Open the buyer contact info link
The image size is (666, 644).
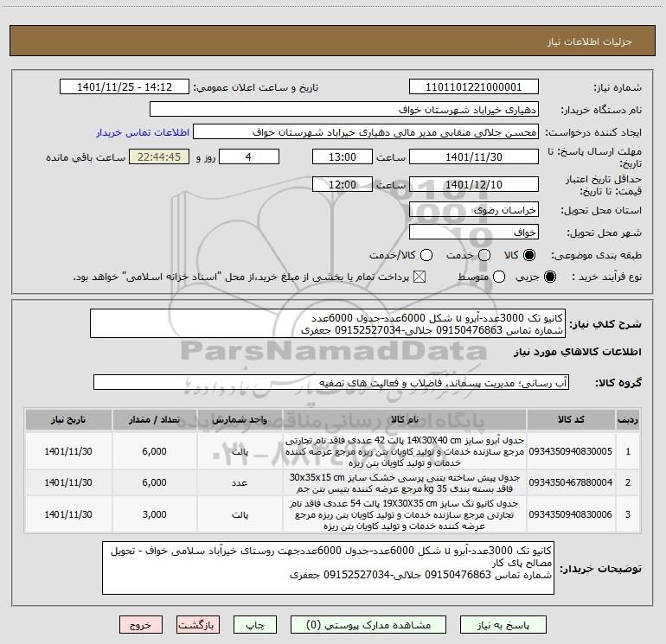click(x=143, y=132)
